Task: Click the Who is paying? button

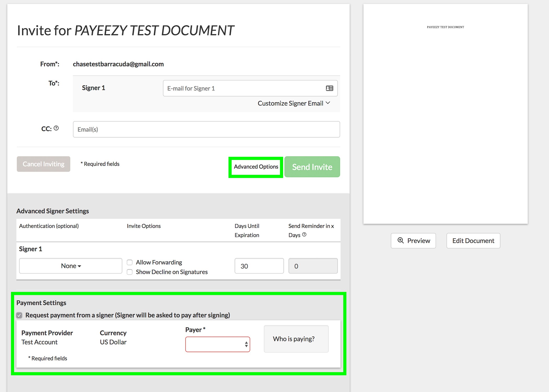Action: pos(296,339)
